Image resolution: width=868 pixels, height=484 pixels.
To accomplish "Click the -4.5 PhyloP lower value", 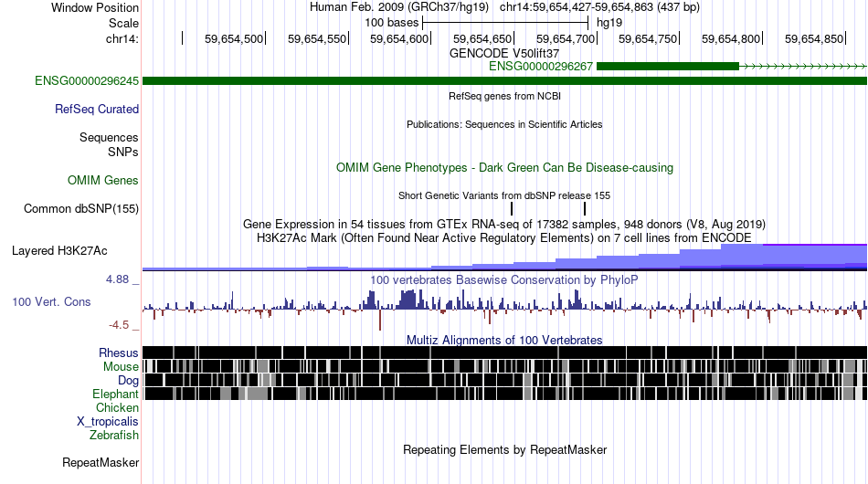I will 119,325.
